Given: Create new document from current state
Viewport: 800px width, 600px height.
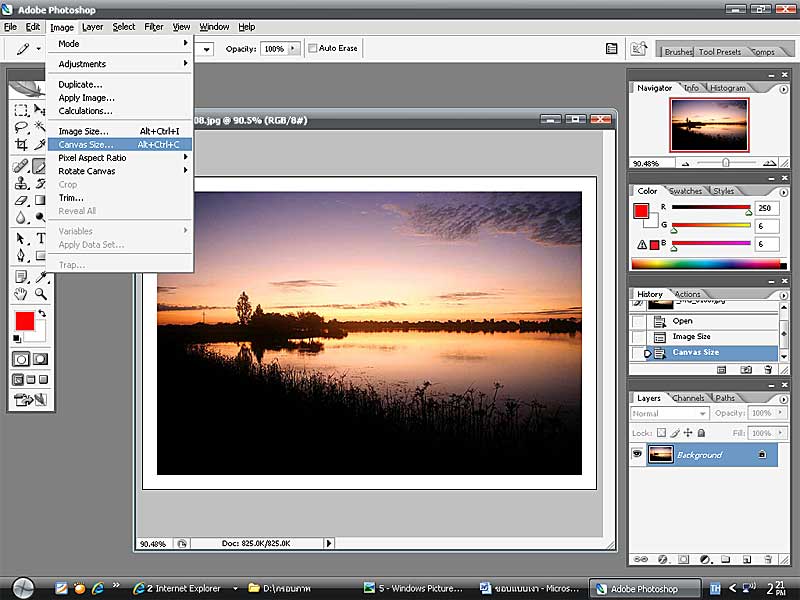Looking at the screenshot, I should coord(721,370).
